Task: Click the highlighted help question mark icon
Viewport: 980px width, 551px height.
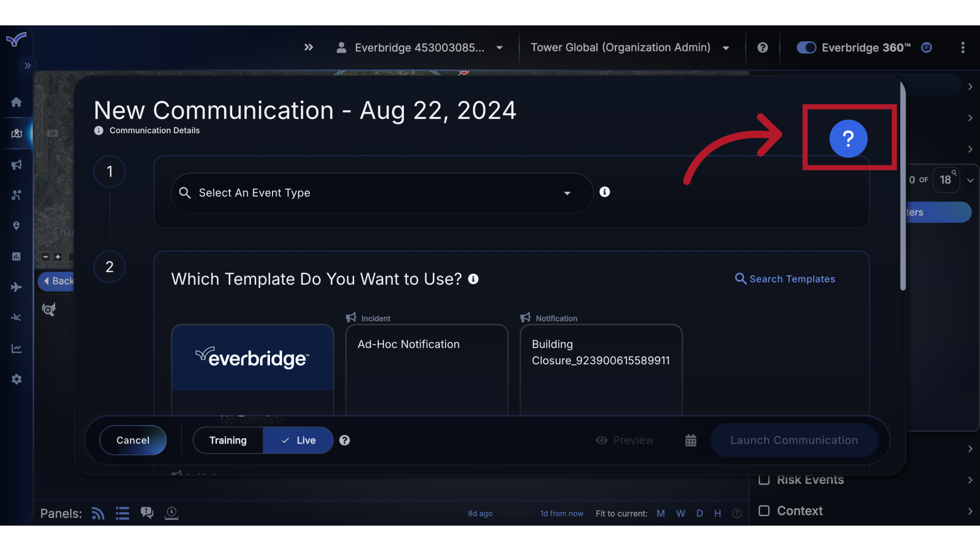Action: pos(848,138)
